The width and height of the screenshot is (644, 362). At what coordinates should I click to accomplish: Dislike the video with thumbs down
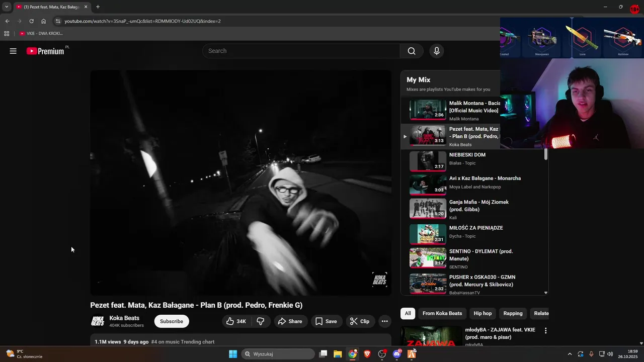(261, 321)
